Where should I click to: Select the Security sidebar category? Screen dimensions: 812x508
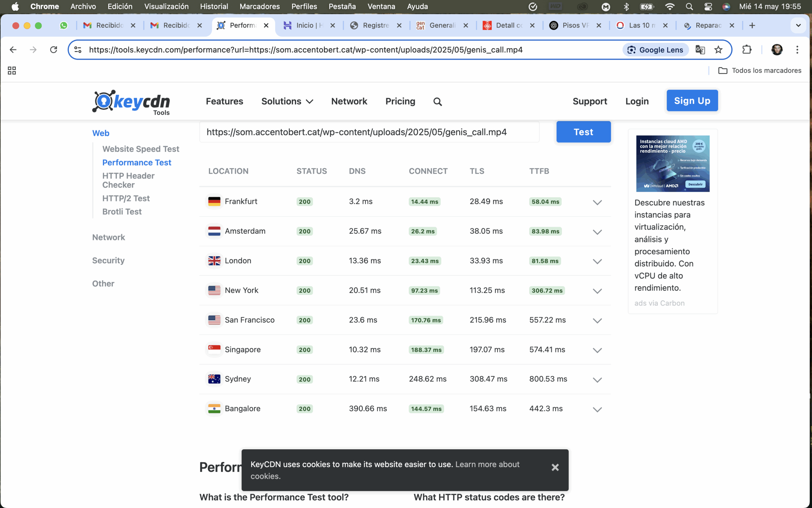tap(108, 260)
